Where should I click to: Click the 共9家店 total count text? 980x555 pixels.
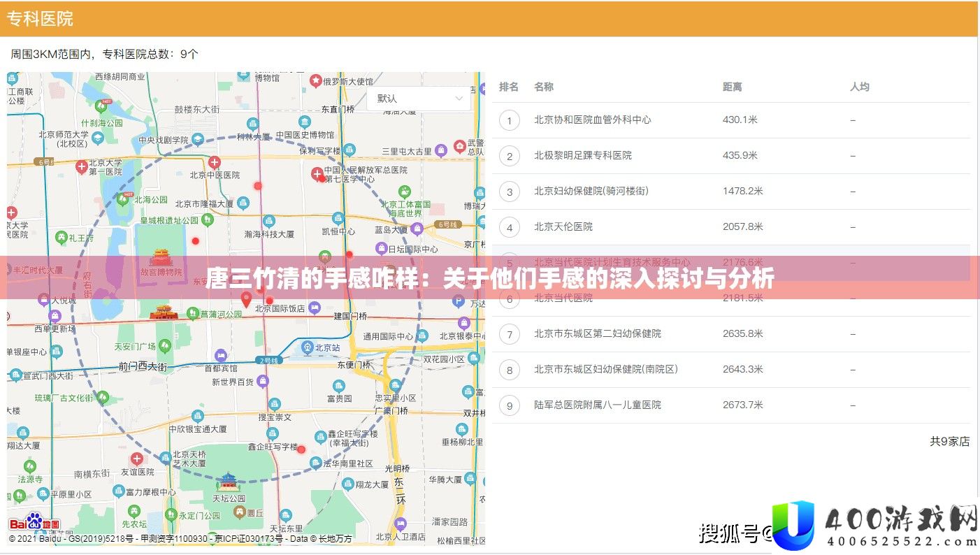[950, 441]
